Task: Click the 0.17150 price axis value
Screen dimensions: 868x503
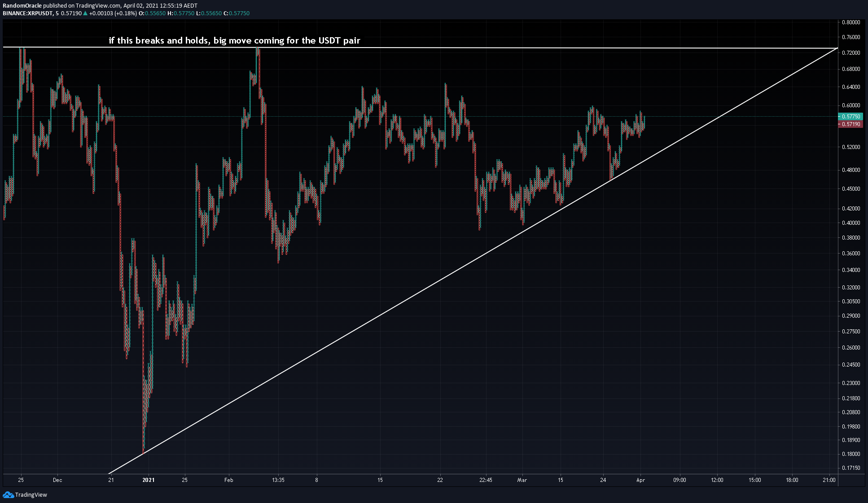Action: [851, 468]
